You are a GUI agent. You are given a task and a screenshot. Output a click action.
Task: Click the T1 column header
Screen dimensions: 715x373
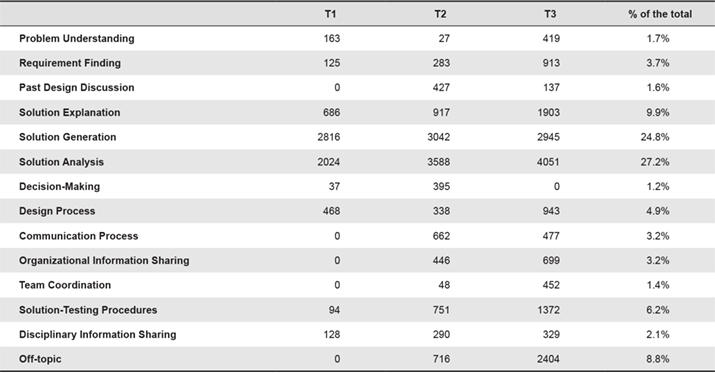pyautogui.click(x=331, y=14)
